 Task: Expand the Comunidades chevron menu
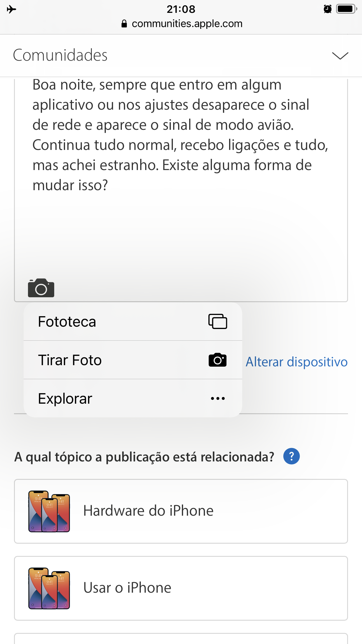click(340, 55)
